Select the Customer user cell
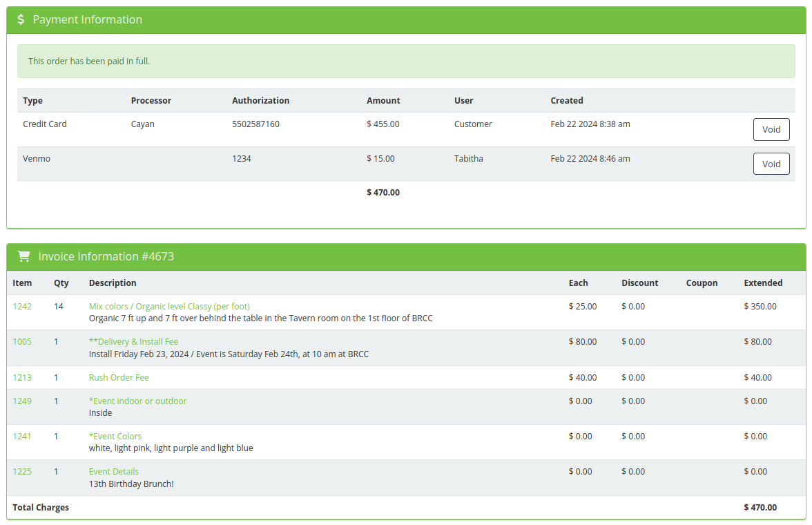 (x=474, y=124)
